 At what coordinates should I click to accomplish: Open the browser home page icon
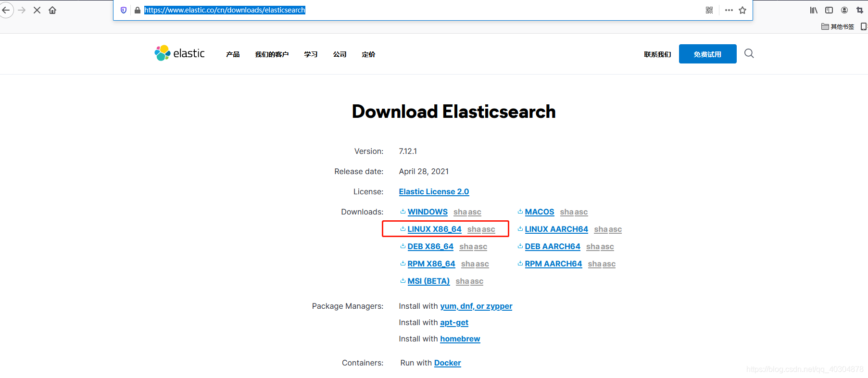tap(52, 10)
